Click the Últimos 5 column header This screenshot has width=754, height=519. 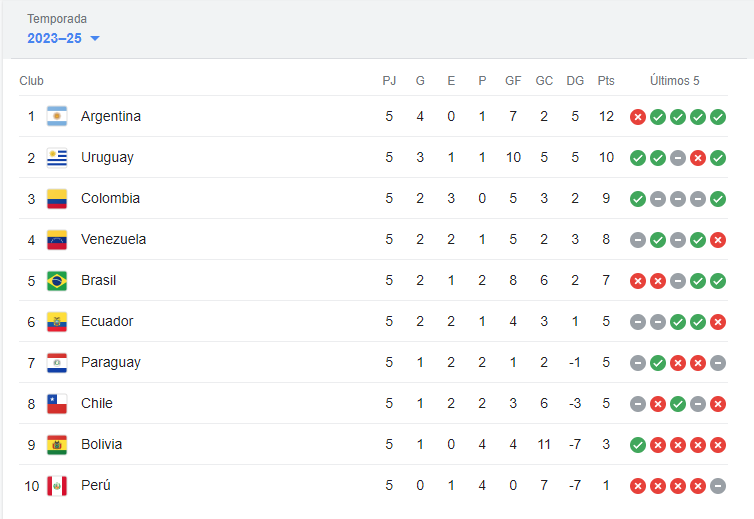coord(675,80)
